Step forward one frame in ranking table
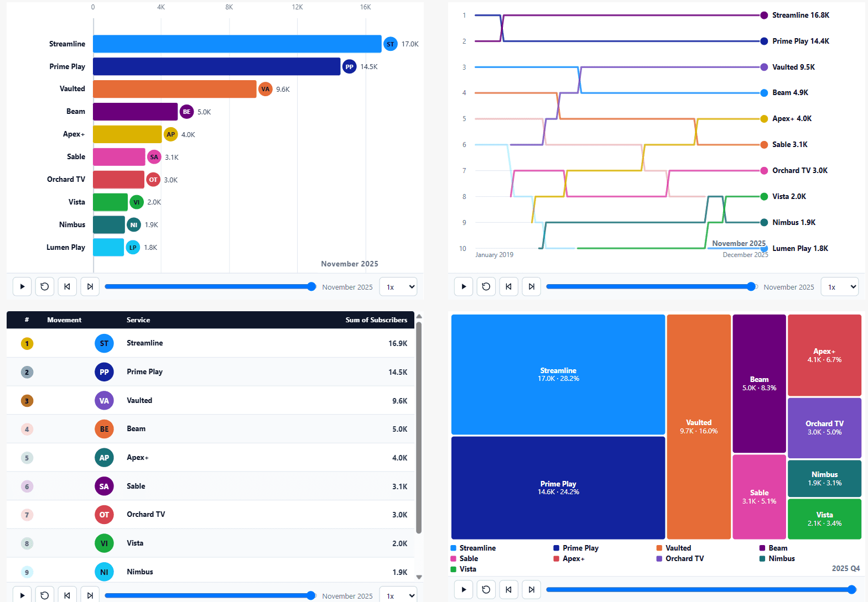This screenshot has width=868, height=602. 90,595
